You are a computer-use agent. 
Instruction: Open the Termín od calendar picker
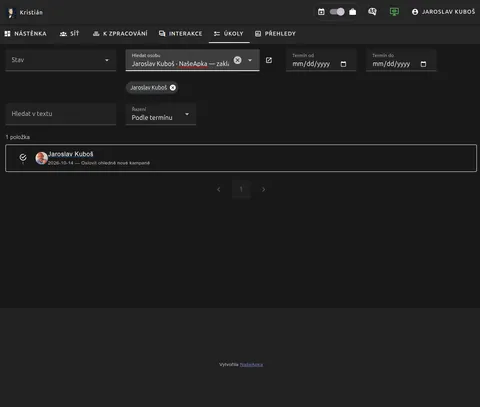(343, 64)
